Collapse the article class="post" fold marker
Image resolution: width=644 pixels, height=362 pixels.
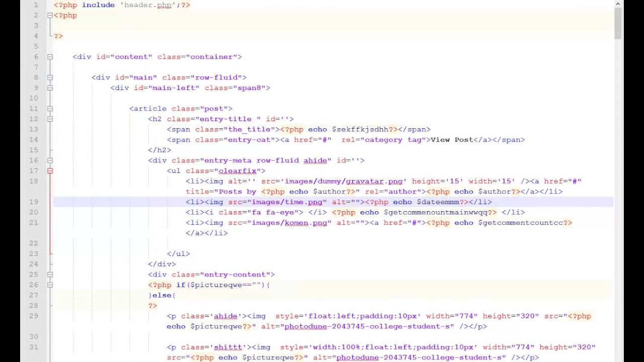50,109
